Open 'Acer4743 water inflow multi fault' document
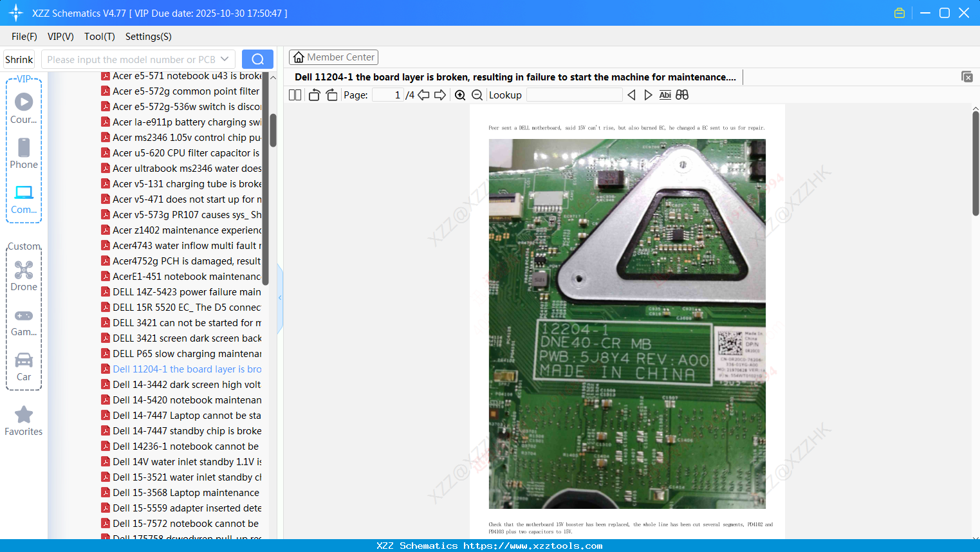This screenshot has width=980, height=552. [181, 246]
